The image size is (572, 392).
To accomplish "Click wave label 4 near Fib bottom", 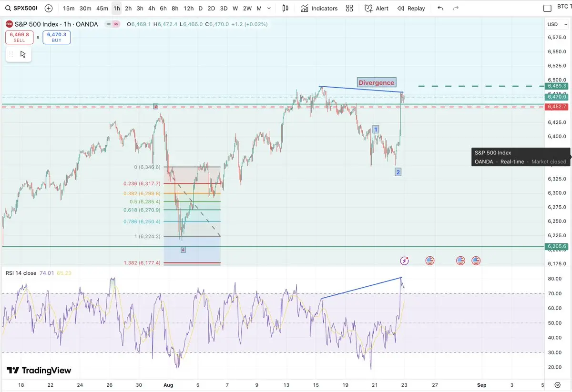I will coord(183,250).
